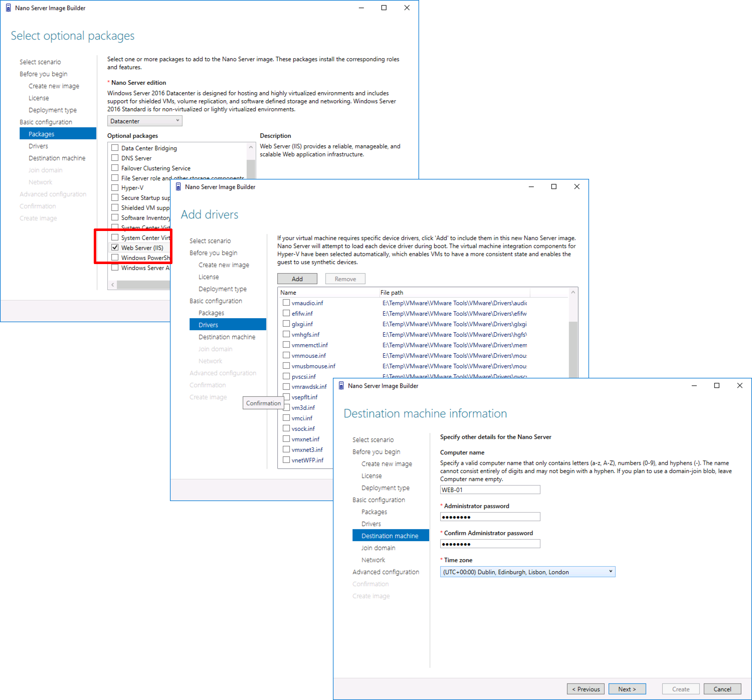Click the Previous button
Screen dimensions: 752x700
[586, 689]
